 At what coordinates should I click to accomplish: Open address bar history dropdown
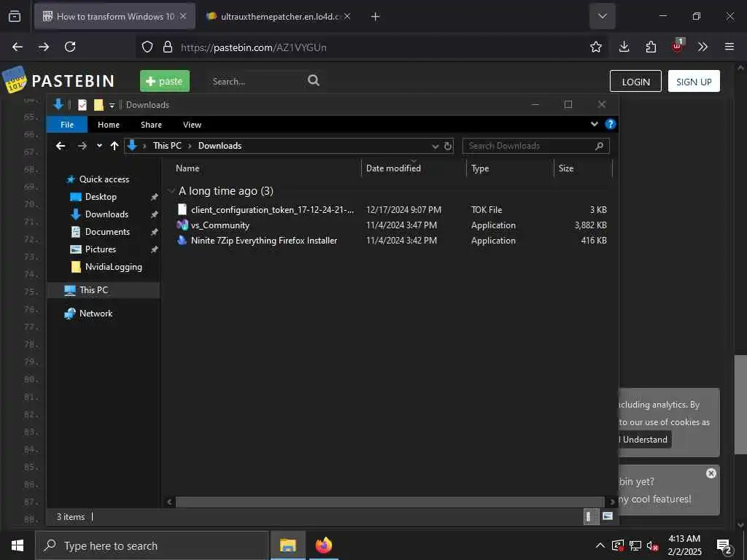point(435,146)
